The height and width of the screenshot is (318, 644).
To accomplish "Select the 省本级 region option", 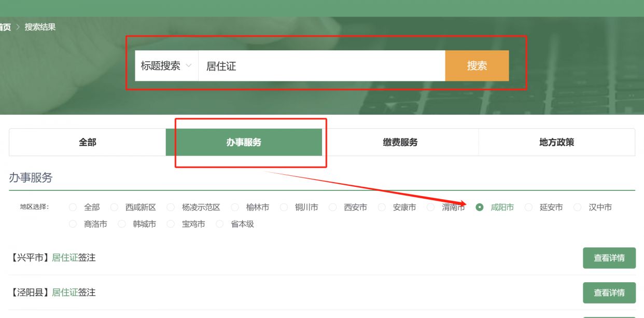I will [x=220, y=224].
